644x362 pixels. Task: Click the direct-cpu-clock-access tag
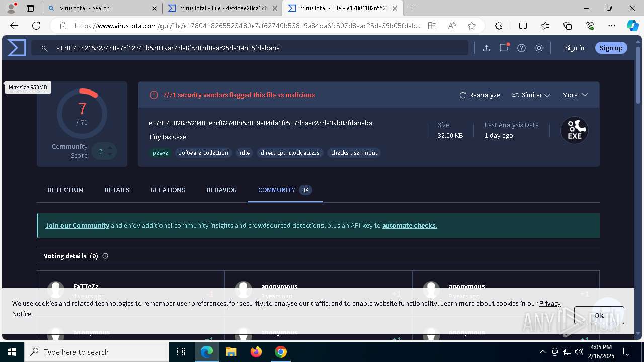(290, 153)
